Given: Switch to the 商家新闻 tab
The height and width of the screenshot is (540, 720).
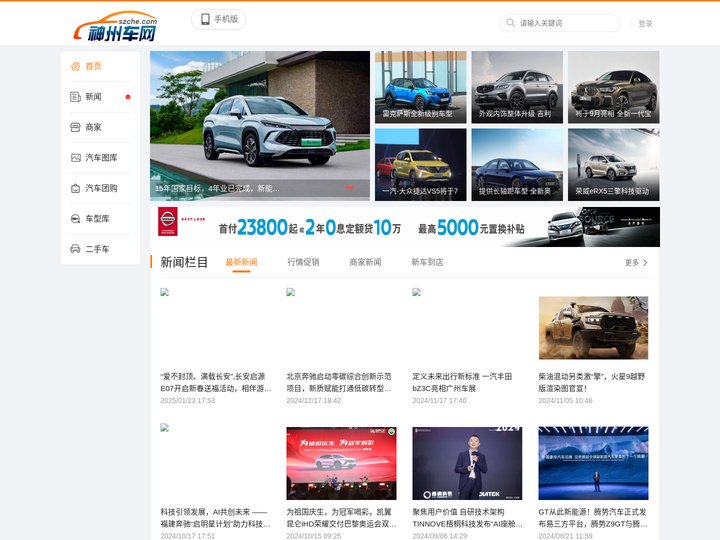Looking at the screenshot, I should (366, 262).
